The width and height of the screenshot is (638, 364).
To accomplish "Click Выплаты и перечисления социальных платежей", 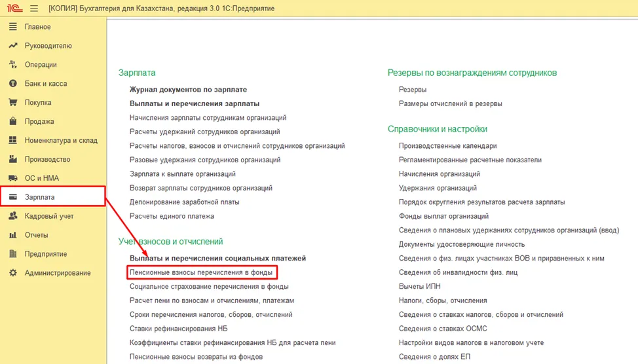I will pos(217,258).
